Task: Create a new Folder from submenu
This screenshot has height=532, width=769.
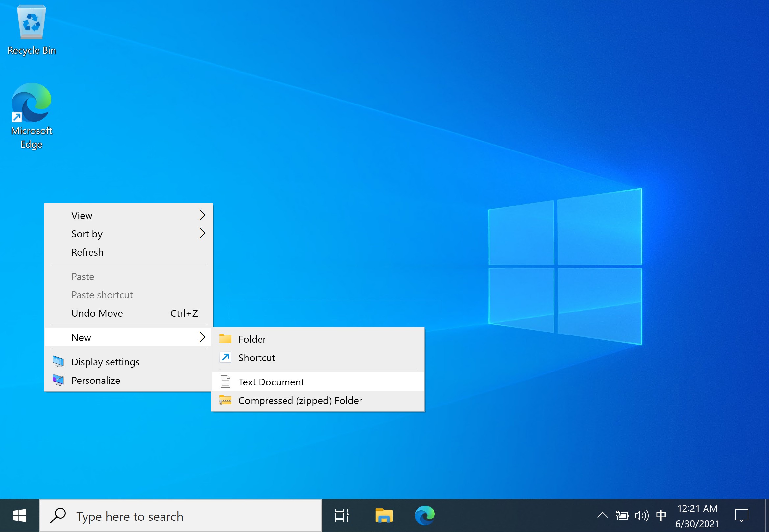Action: click(x=252, y=339)
